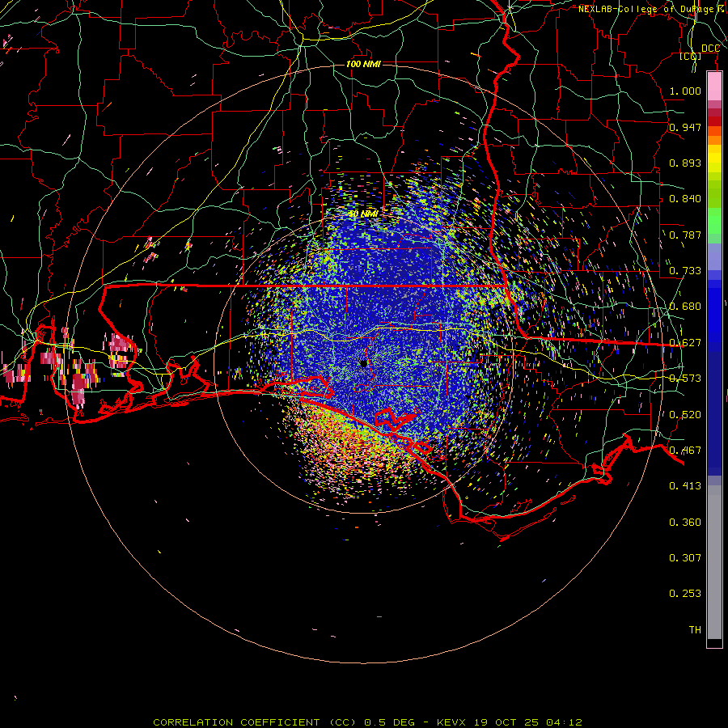
Task: Click the Correlation Coefficient caption at bottom
Action: coord(367,722)
